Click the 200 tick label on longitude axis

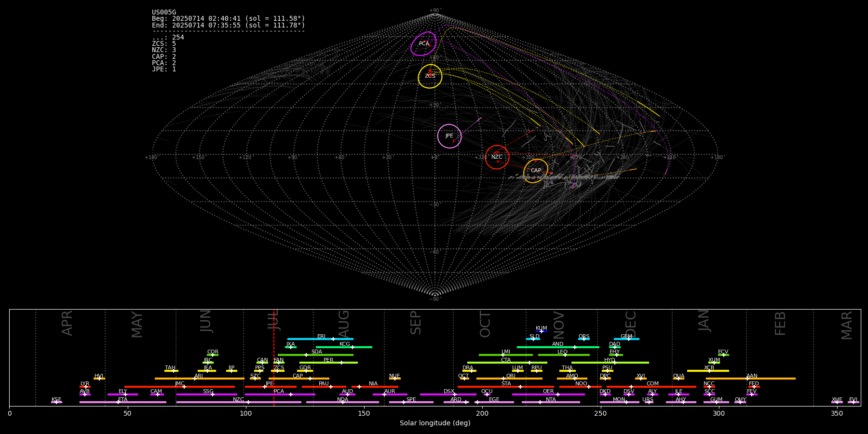[x=482, y=413]
